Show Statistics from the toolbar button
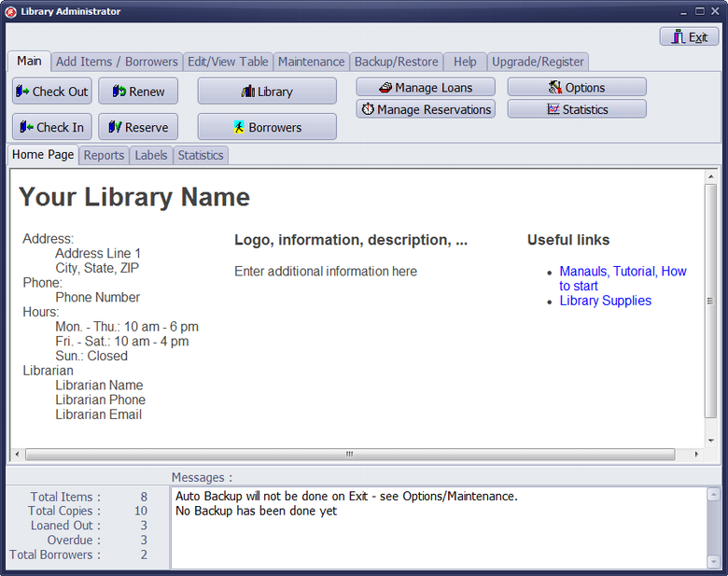This screenshot has height=576, width=728. 577,109
